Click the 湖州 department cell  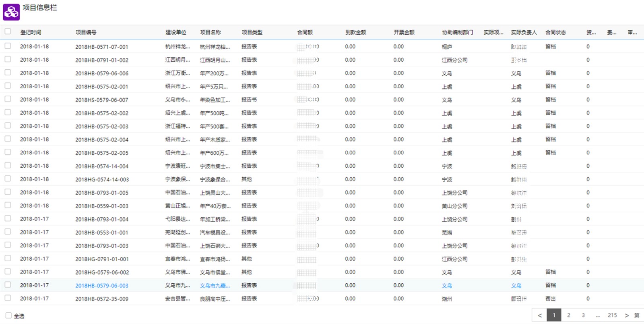(x=447, y=299)
